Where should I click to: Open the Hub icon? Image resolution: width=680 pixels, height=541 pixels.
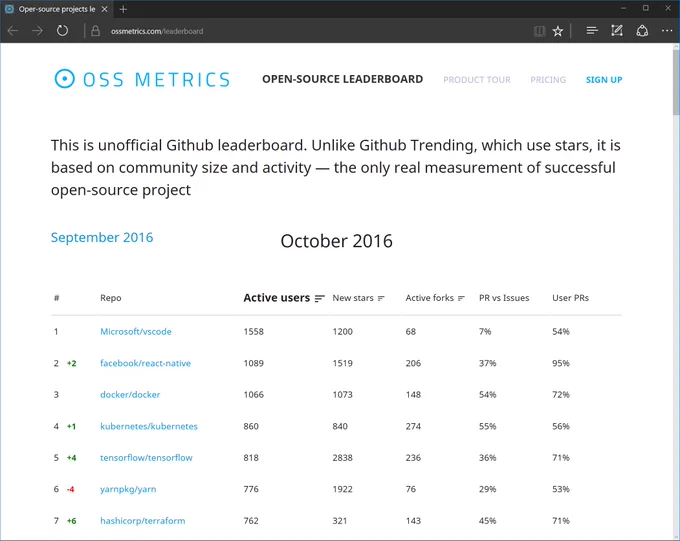click(x=592, y=31)
